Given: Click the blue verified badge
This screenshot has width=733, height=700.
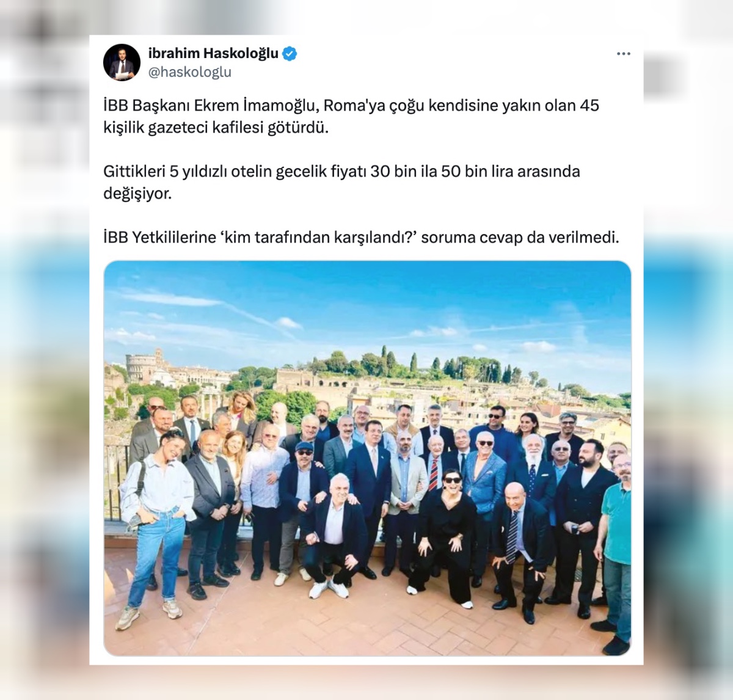Looking at the screenshot, I should pyautogui.click(x=290, y=54).
